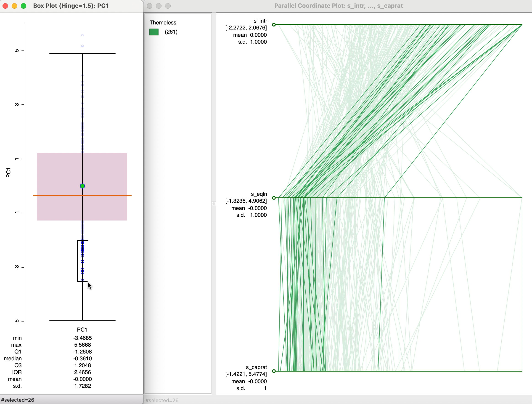Click the s_eqln range [-1.3236, 4.9062]
This screenshot has width=532, height=404.
(246, 201)
